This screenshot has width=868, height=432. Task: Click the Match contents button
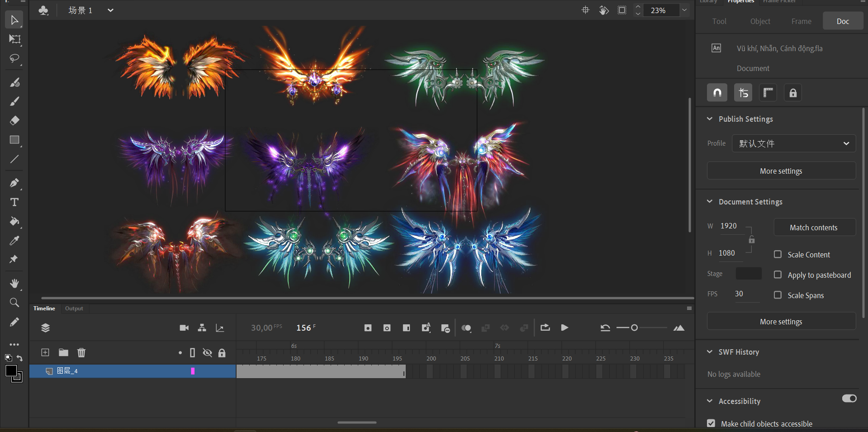(814, 228)
